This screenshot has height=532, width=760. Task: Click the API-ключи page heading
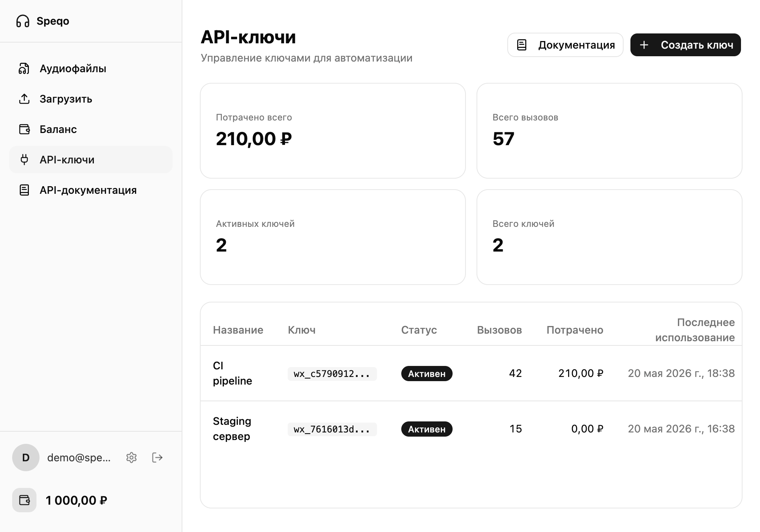click(248, 37)
